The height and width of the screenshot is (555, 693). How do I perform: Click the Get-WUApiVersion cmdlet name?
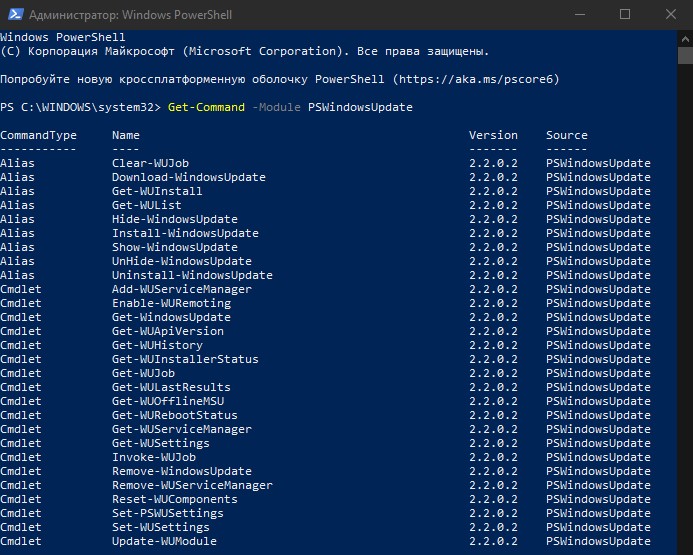tap(168, 331)
